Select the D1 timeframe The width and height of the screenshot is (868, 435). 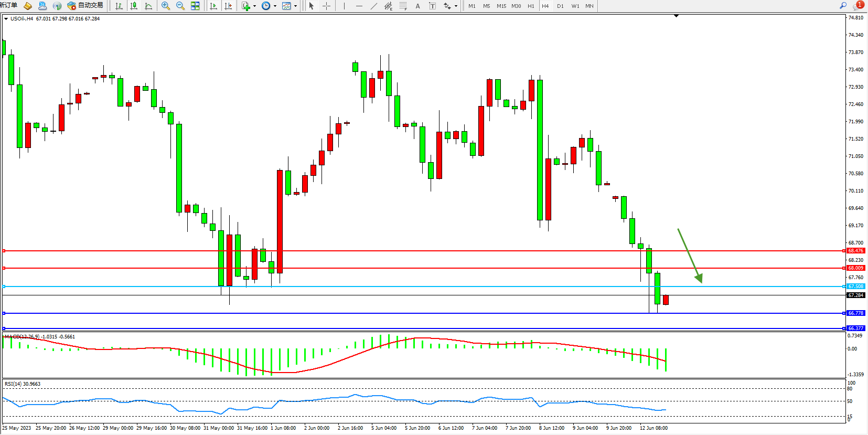(x=560, y=6)
